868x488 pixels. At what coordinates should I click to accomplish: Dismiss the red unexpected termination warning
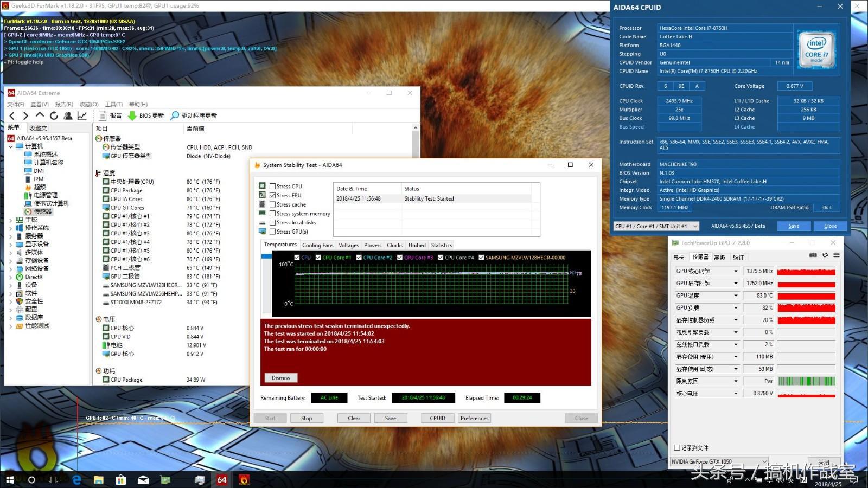(x=280, y=378)
